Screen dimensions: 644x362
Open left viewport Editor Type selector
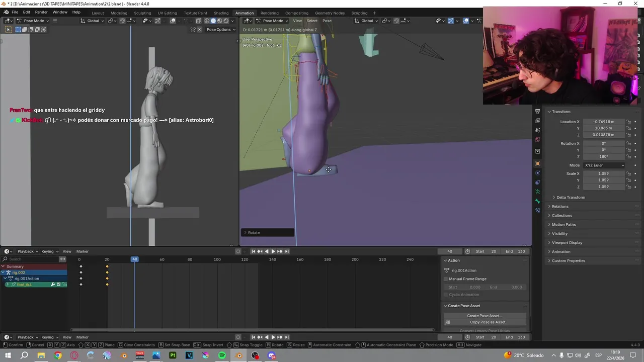point(8,21)
